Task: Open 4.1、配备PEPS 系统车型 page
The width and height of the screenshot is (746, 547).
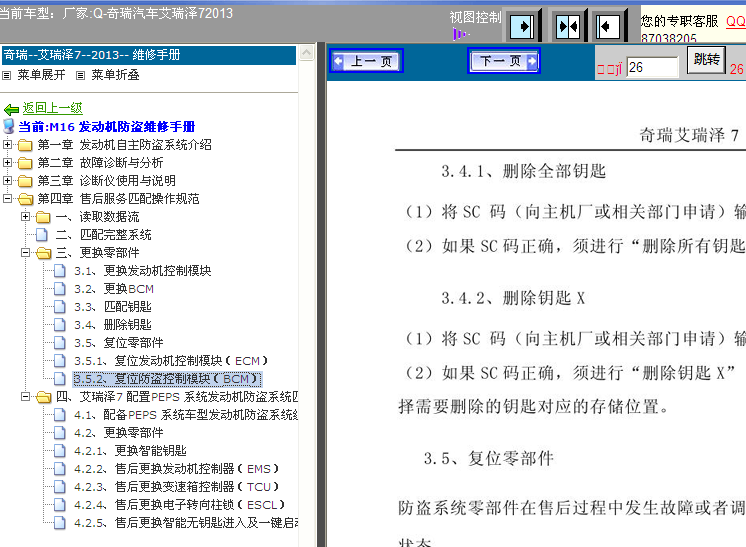Action: 186,415
